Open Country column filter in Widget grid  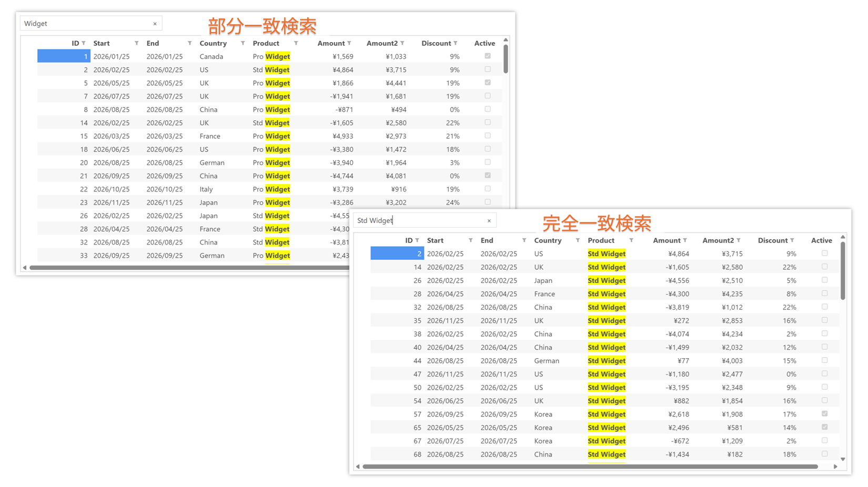click(x=243, y=43)
